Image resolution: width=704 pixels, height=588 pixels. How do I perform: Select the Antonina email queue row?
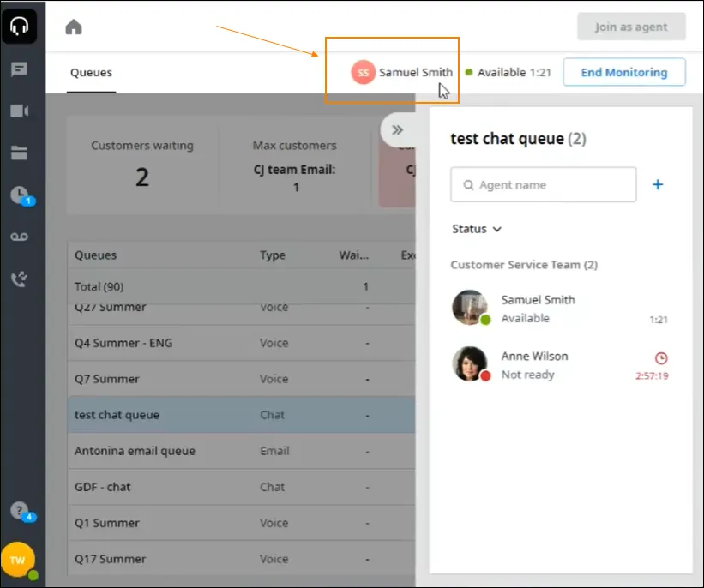click(242, 451)
